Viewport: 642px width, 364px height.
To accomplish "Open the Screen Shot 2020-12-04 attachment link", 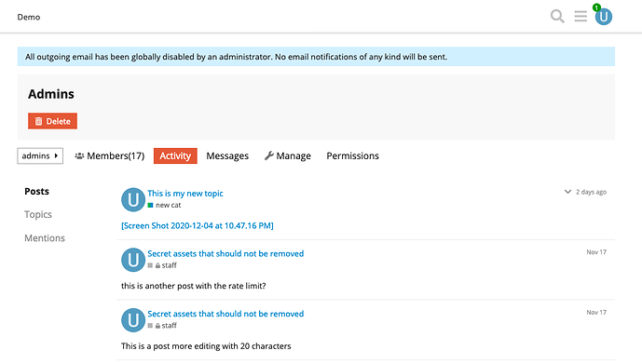I will 198,226.
